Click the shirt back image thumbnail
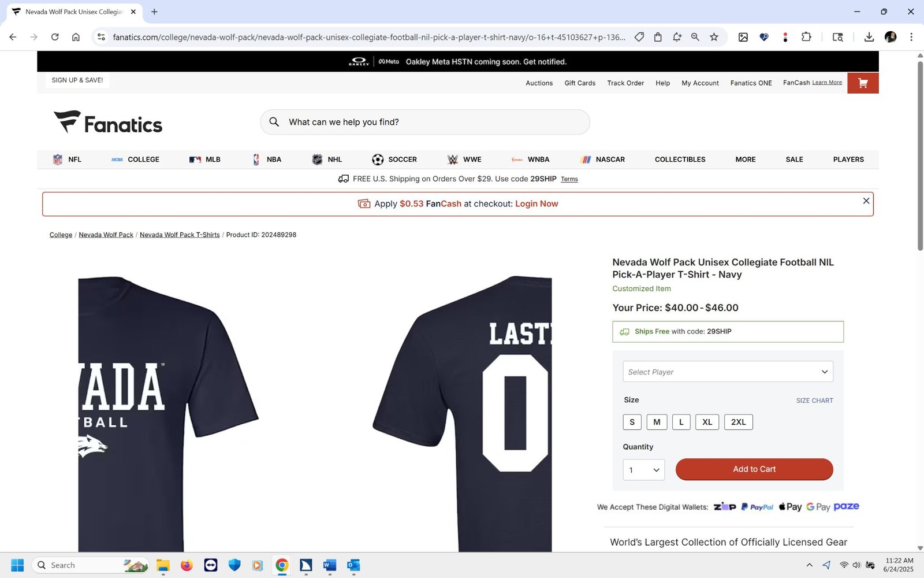924x578 pixels. point(462,413)
